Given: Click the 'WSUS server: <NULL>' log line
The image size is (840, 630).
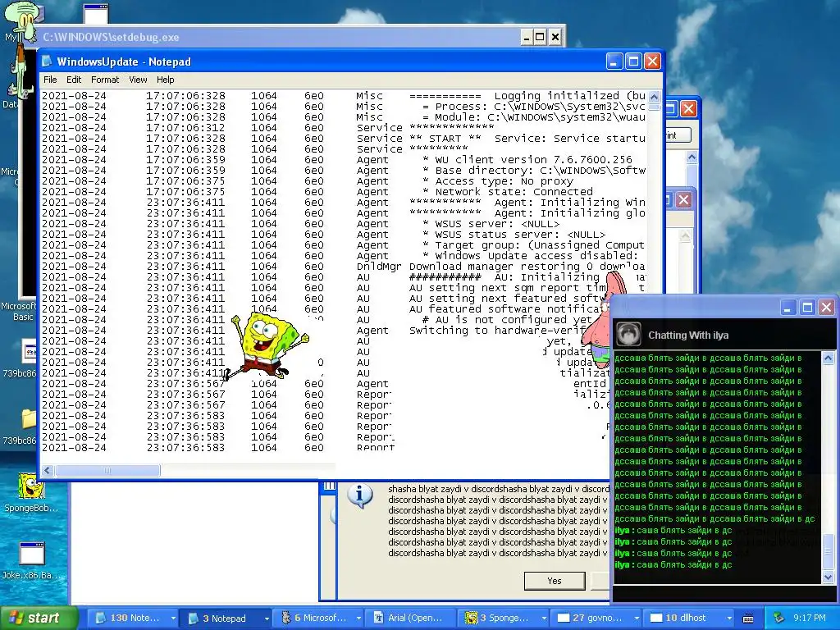Looking at the screenshot, I should coord(491,224).
